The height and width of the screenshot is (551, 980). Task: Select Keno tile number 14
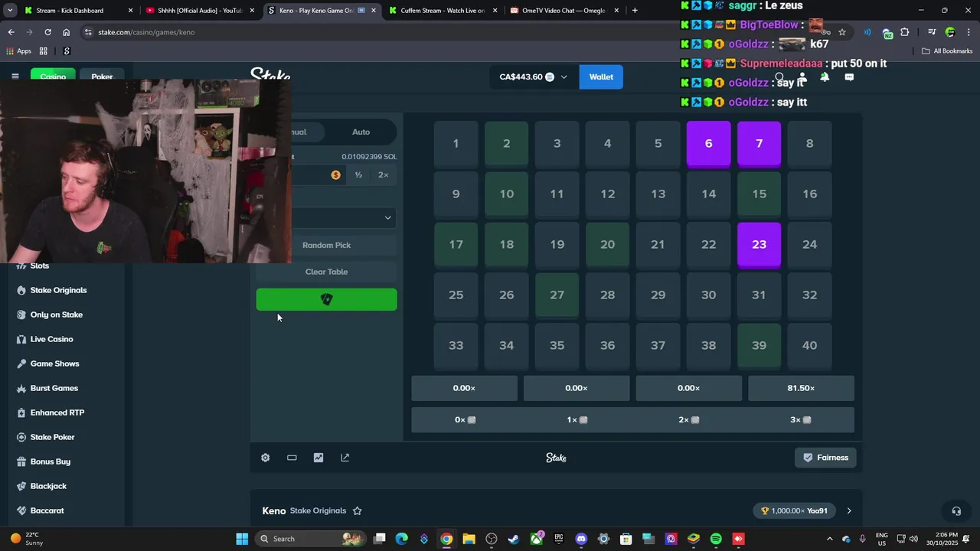(x=709, y=194)
